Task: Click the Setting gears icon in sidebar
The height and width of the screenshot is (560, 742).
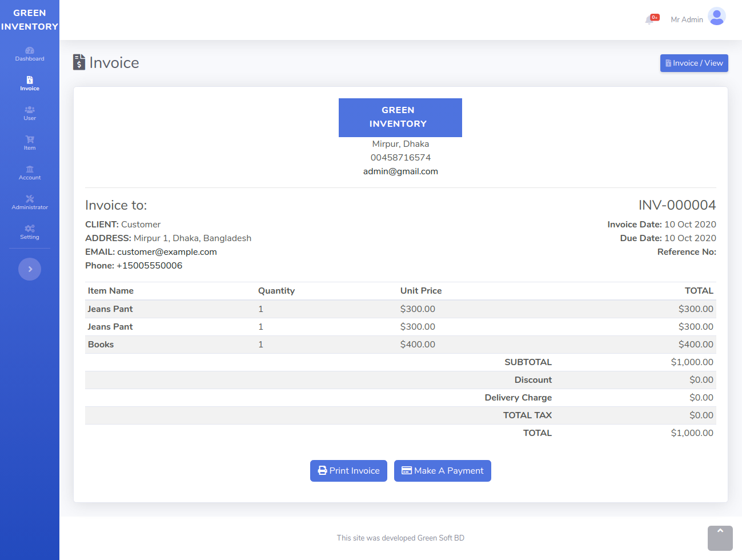Action: point(30,229)
